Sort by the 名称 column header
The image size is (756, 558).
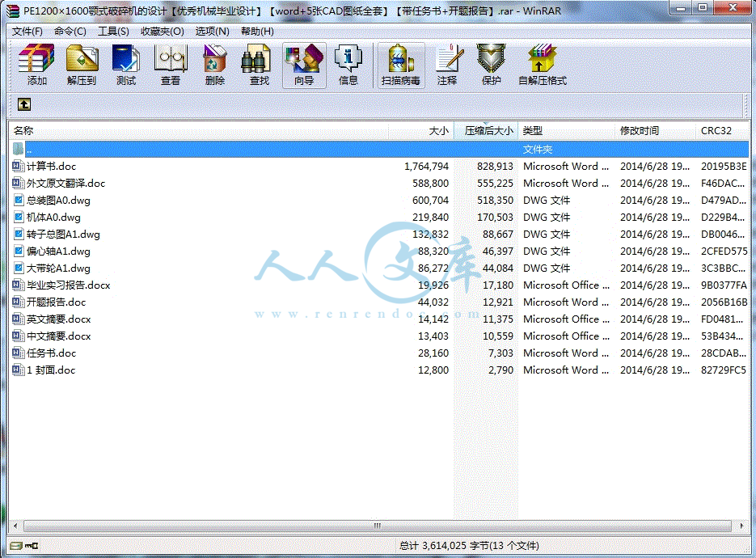[x=199, y=131]
